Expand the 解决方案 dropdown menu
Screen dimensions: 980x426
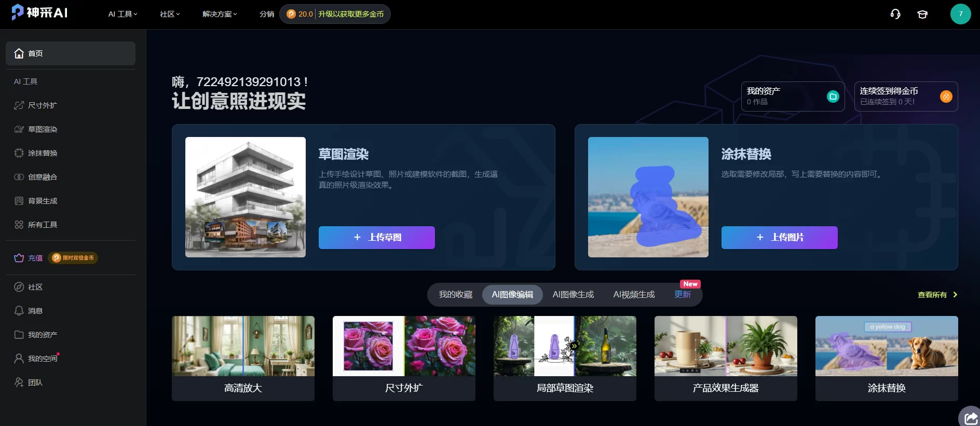pos(220,14)
